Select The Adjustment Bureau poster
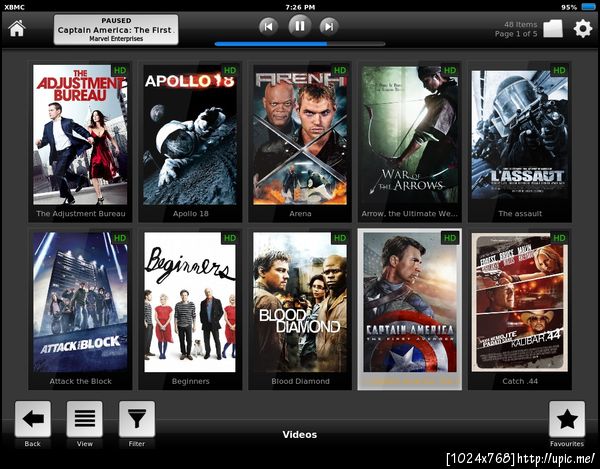This screenshot has height=469, width=600. tap(80, 135)
